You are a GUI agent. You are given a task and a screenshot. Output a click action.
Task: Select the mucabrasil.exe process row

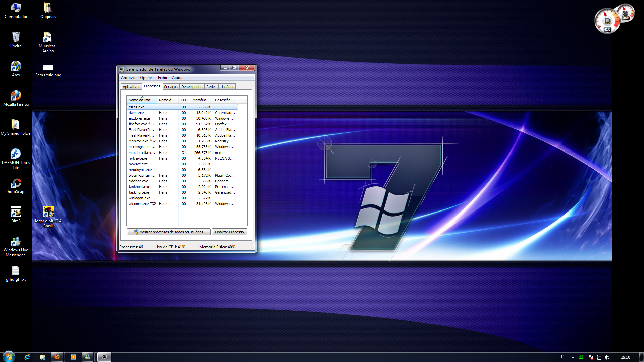[x=142, y=153]
